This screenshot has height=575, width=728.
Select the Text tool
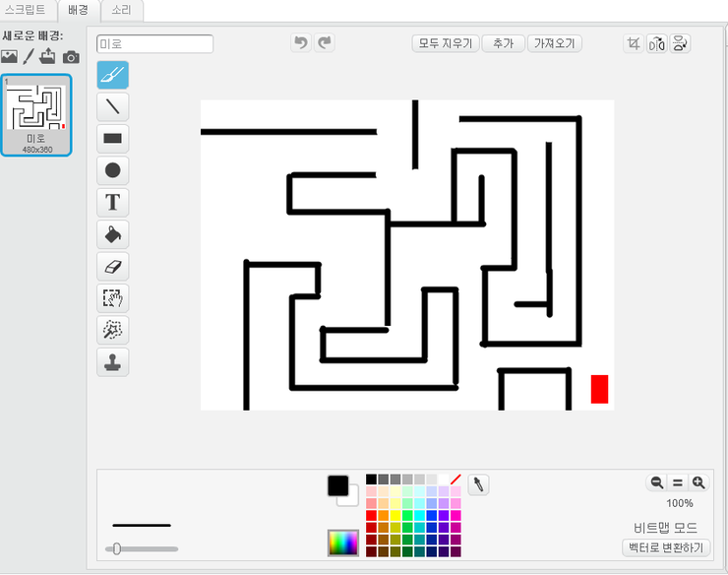click(x=112, y=203)
